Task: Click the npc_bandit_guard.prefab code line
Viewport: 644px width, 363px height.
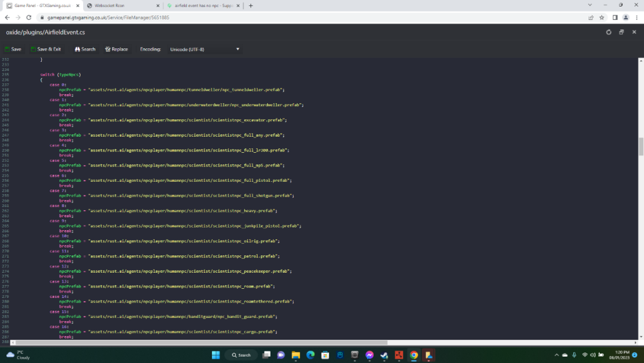Action: click(x=168, y=317)
